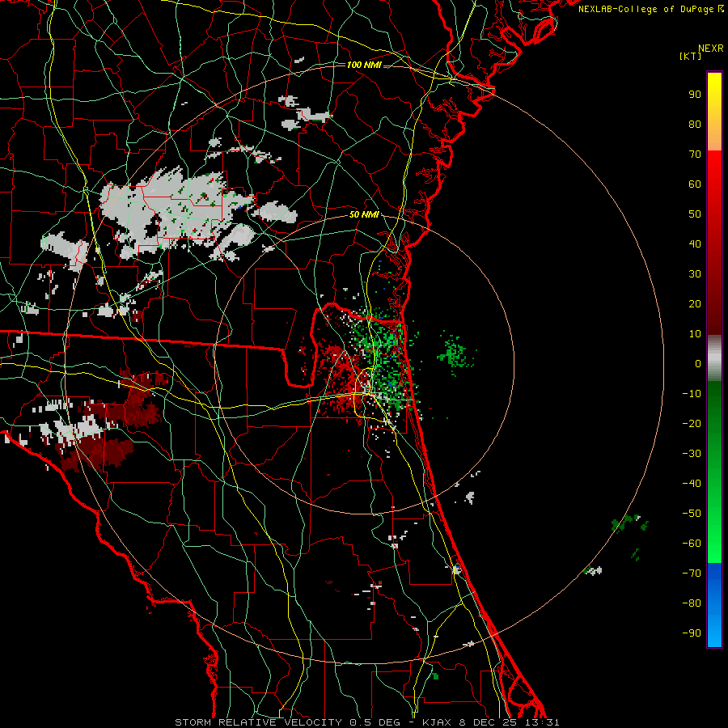Click the 10 scale value
Image resolution: width=728 pixels, height=728 pixels.
695,334
